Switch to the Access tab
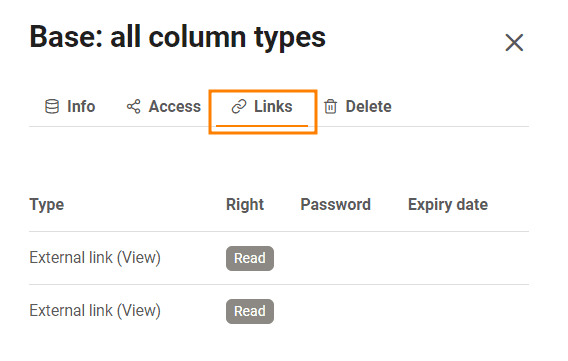568x361 pixels. (x=163, y=106)
